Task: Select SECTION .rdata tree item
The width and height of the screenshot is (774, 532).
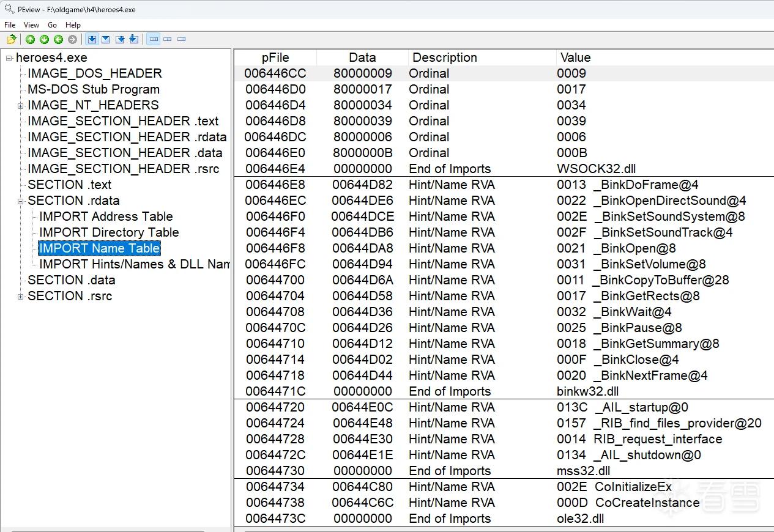Action: point(73,201)
